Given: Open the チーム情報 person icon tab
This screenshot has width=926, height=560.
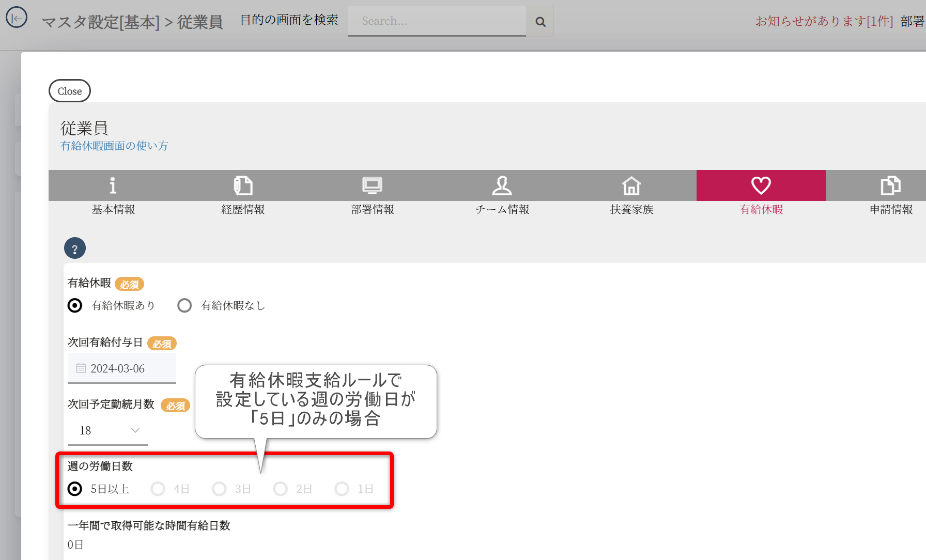Looking at the screenshot, I should [502, 185].
